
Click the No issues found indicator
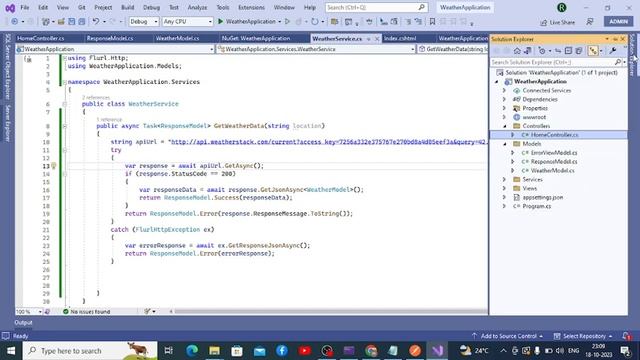(x=87, y=312)
